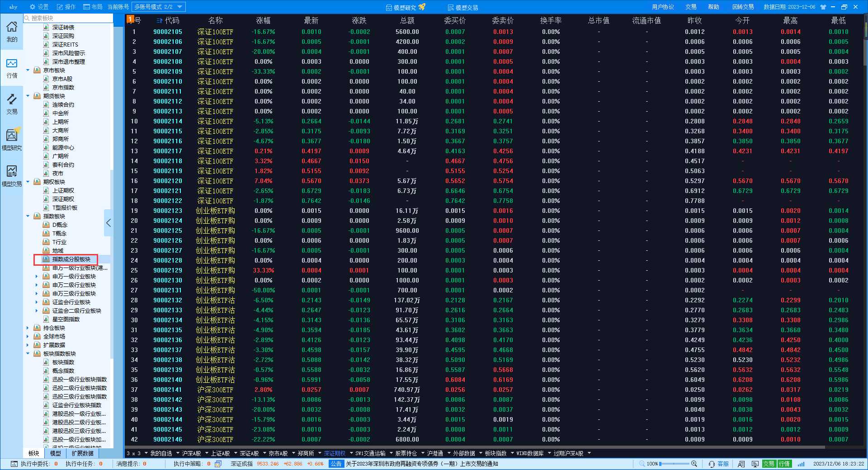The width and height of the screenshot is (868, 470).
Task: Open the 公告 announcement button
Action: coord(336,464)
